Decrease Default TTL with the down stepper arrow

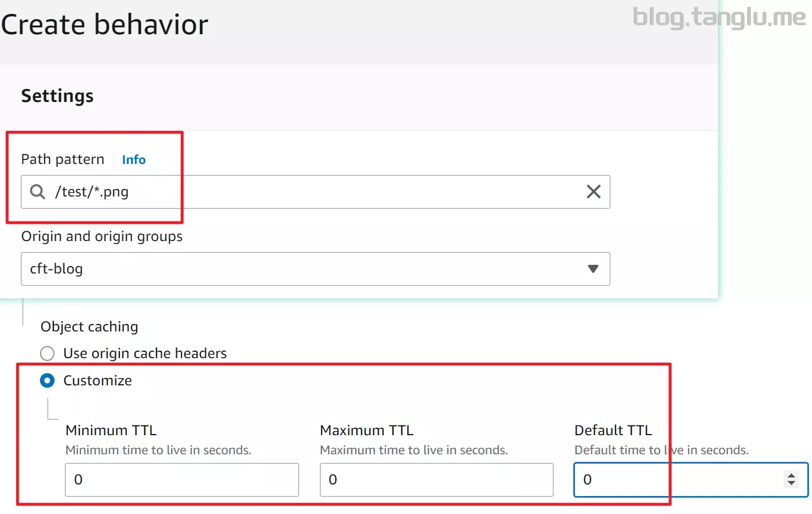791,483
